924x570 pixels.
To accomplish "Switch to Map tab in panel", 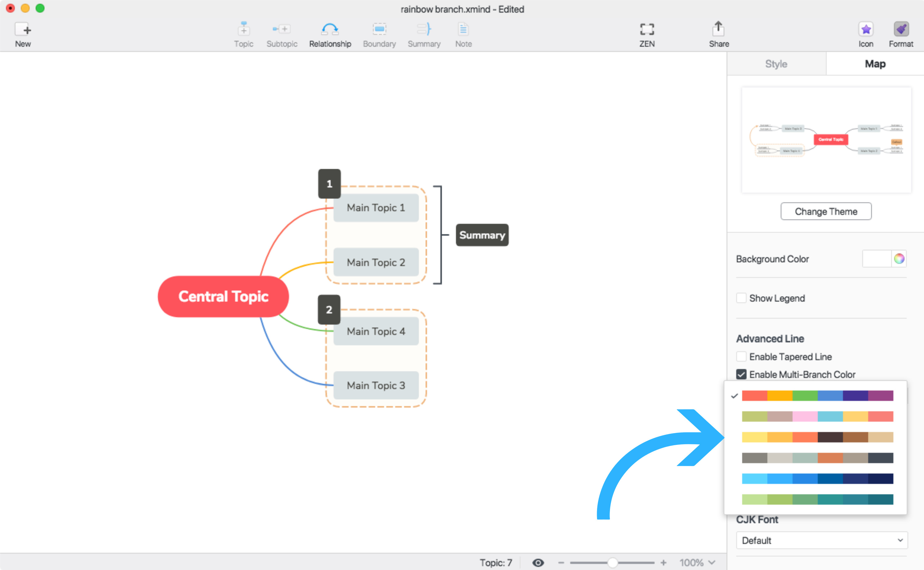I will (874, 64).
